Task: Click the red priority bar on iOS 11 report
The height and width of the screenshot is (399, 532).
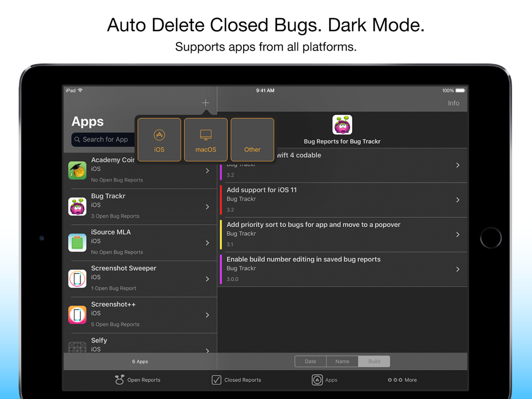Action: coord(221,200)
